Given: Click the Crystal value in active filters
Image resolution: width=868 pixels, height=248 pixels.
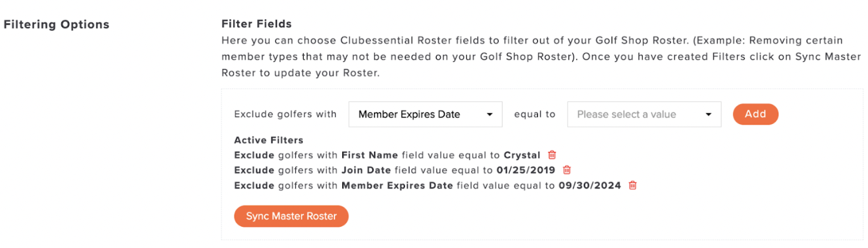Looking at the screenshot, I should click(522, 155).
